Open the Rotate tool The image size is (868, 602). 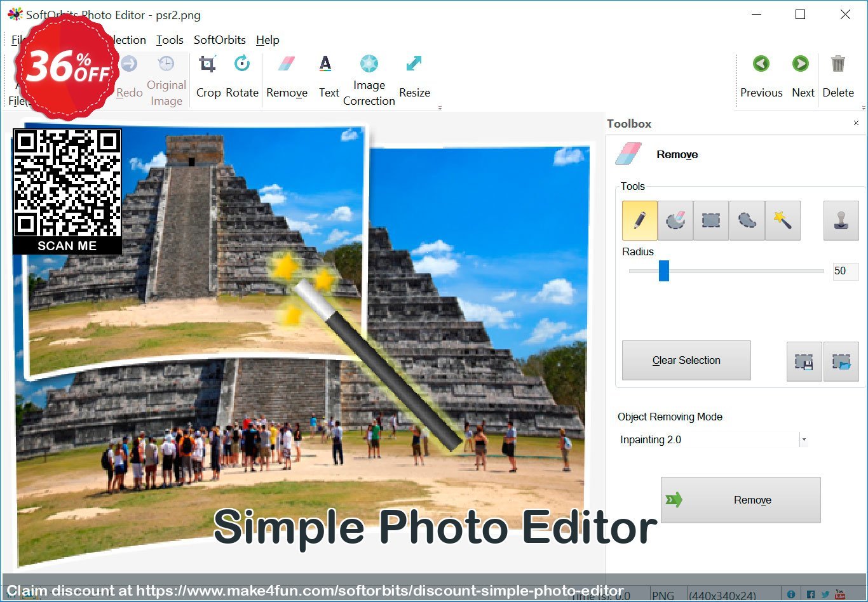click(242, 77)
